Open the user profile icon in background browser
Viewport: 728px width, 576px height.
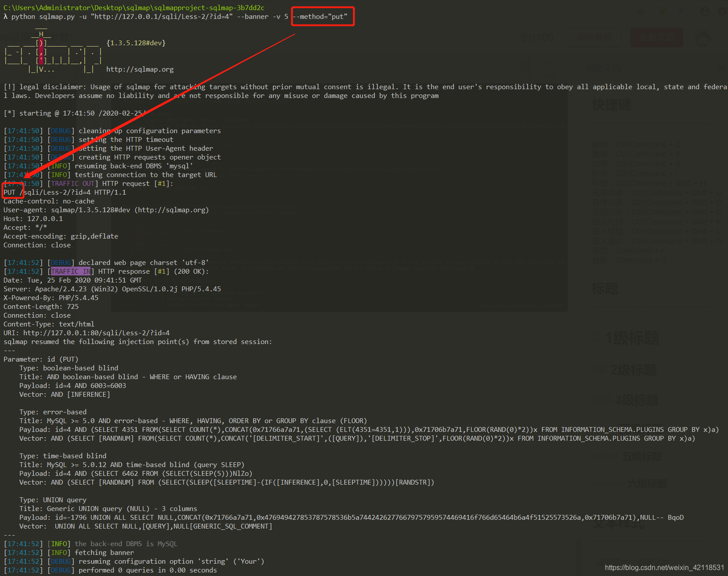point(705,11)
